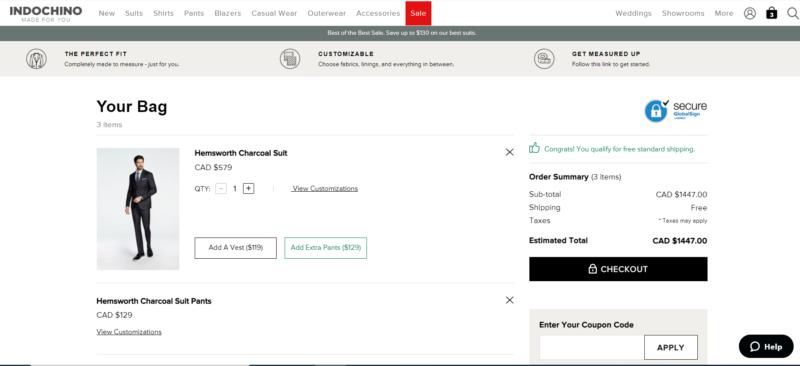
Task: Click the Taxes may apply note
Action: coord(683,221)
